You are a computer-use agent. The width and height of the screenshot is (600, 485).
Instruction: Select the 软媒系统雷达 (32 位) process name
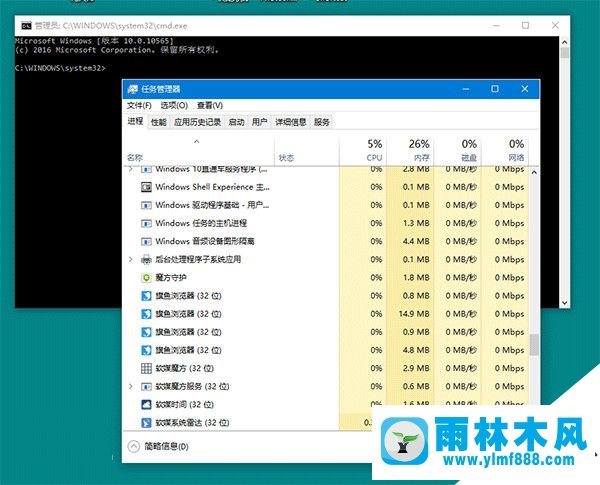click(192, 423)
